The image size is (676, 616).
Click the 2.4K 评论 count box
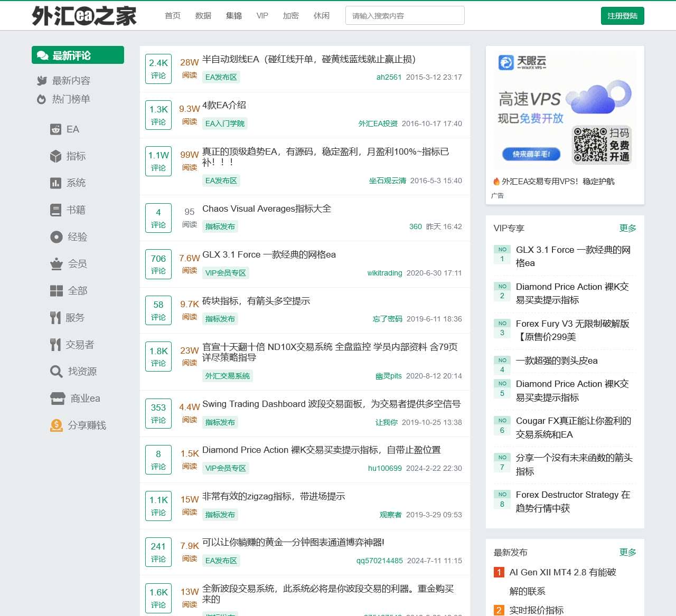(x=158, y=69)
